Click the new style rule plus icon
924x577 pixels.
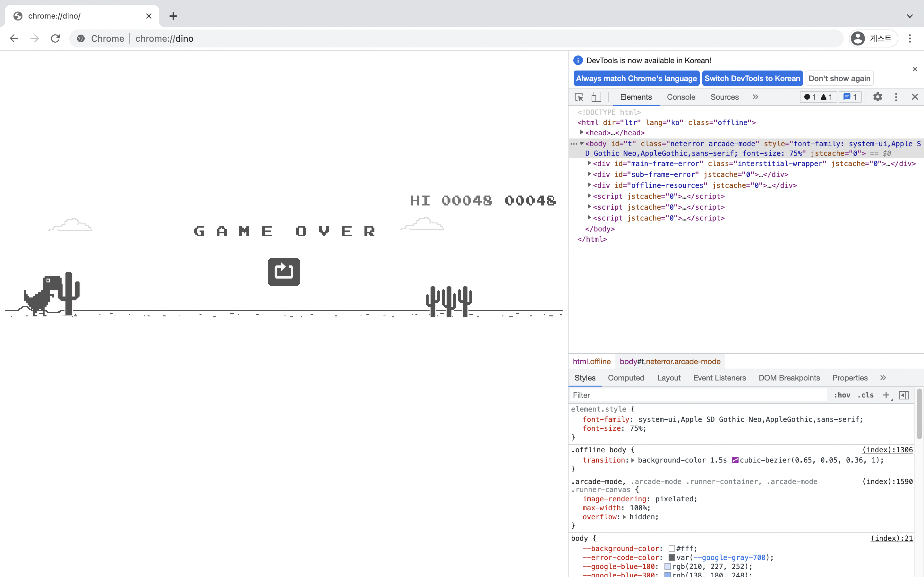point(886,395)
